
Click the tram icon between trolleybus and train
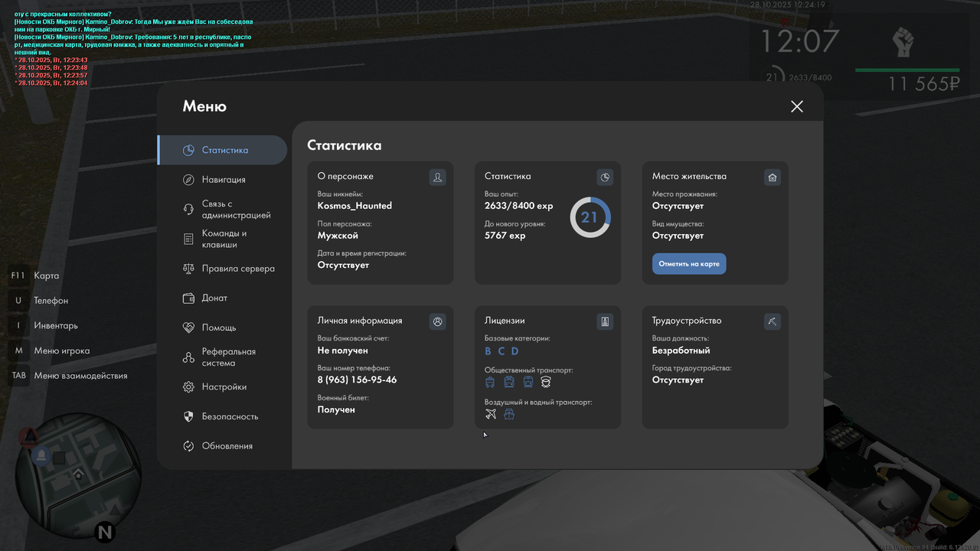509,381
